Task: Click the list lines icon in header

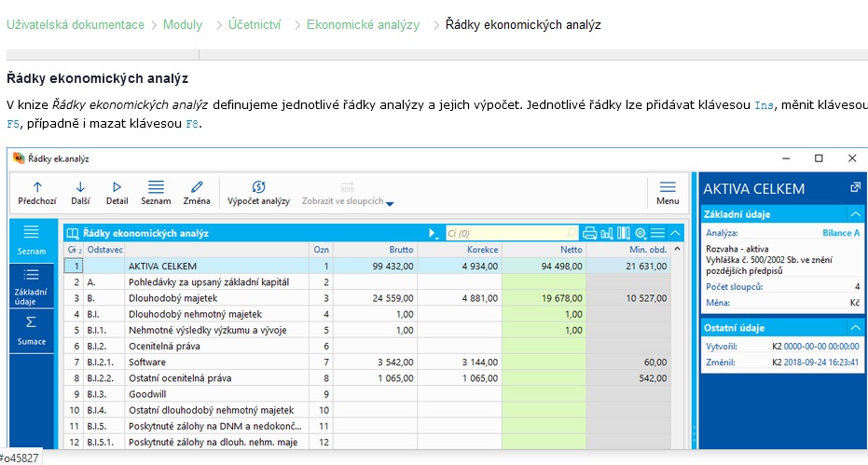Action: click(x=657, y=234)
